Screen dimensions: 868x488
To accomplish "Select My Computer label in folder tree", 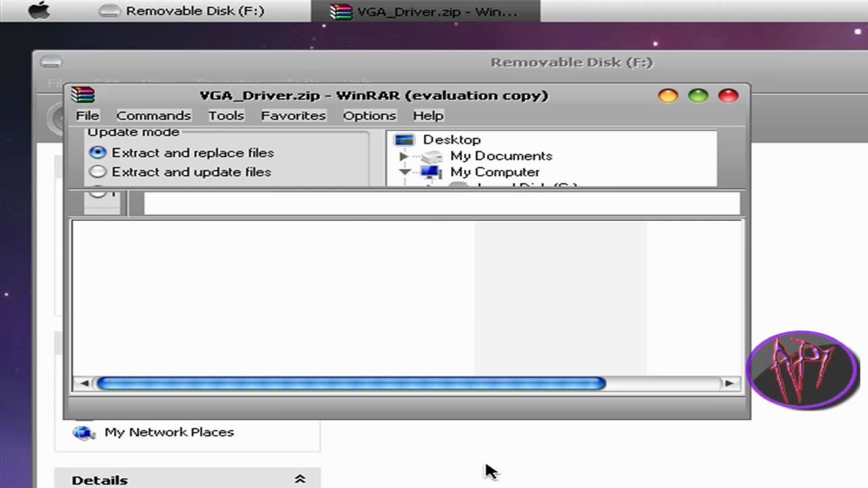I will point(495,172).
